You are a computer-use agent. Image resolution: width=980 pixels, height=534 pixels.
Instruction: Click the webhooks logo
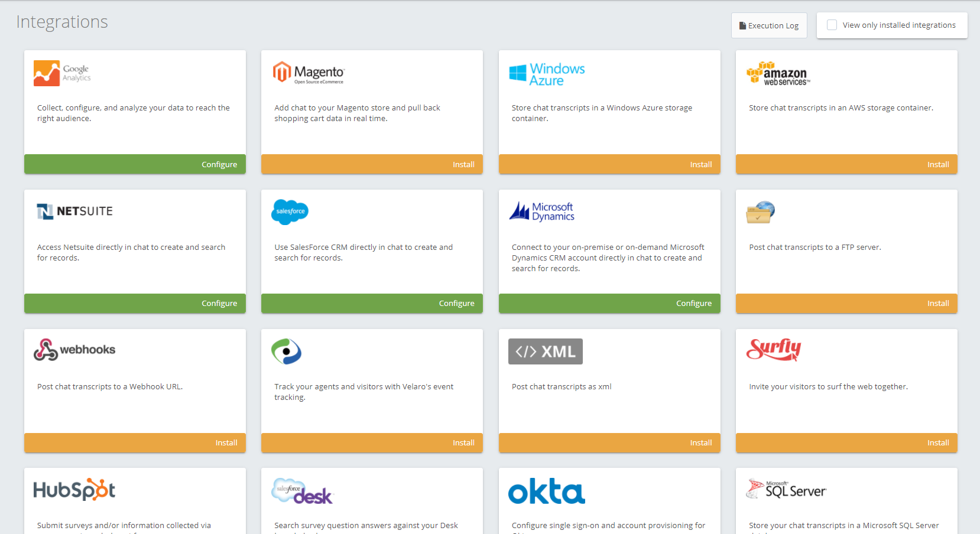(x=74, y=350)
